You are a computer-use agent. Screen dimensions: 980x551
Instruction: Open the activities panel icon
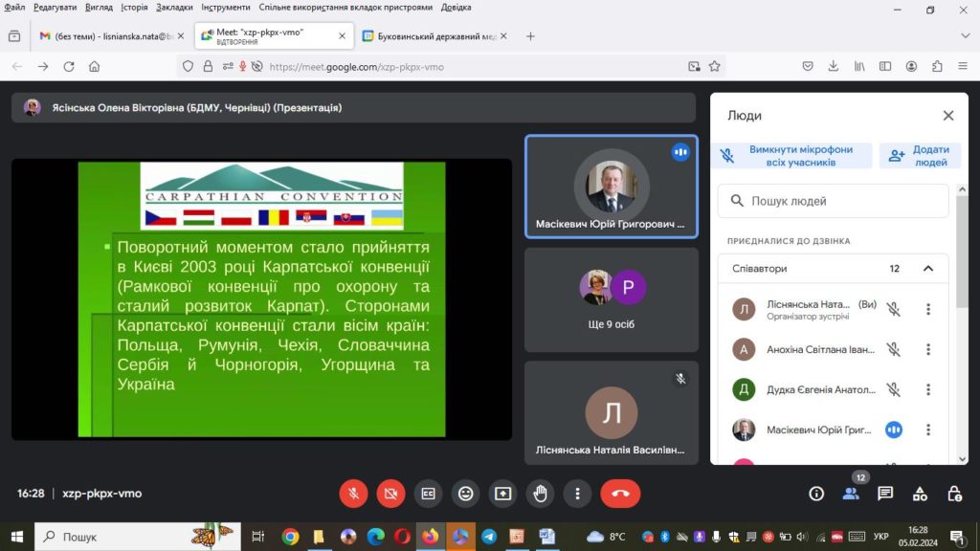(x=920, y=494)
